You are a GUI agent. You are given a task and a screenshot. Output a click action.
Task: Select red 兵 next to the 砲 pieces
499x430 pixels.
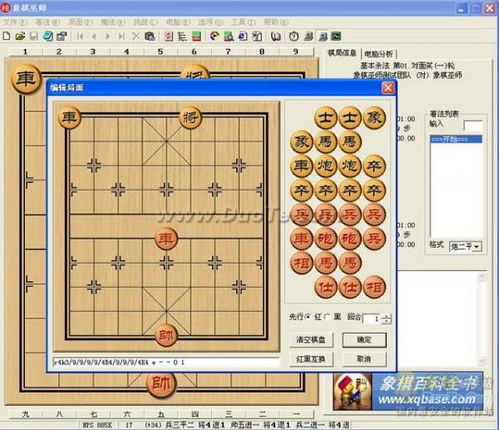click(374, 238)
